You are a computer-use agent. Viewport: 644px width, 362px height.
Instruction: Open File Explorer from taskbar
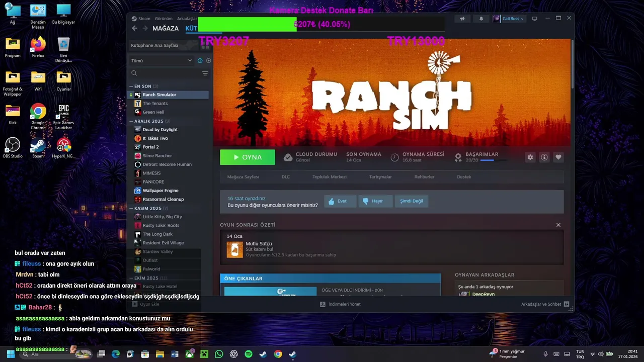[160, 354]
